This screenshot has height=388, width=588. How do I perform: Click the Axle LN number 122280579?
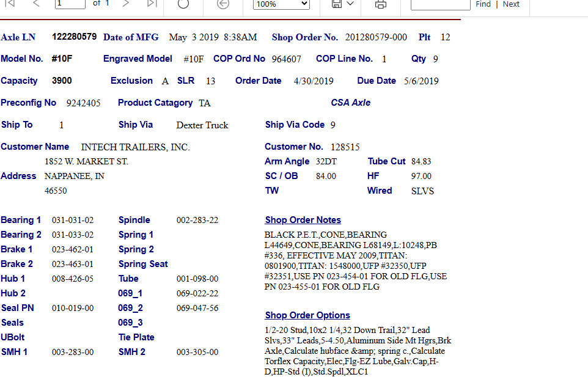coord(74,37)
